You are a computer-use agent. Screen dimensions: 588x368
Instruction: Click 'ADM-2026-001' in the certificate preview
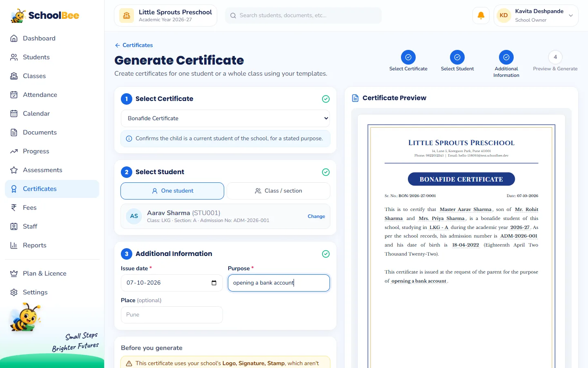tap(519, 236)
